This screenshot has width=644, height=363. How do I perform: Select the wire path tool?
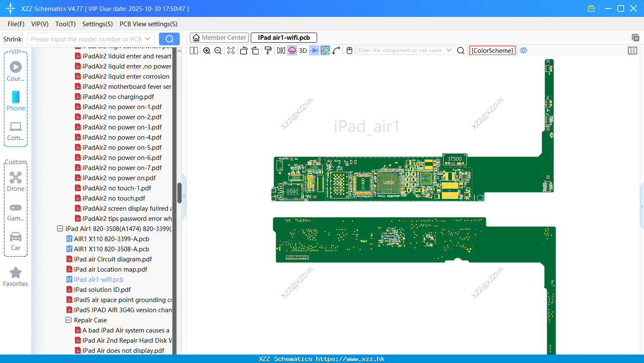click(337, 50)
